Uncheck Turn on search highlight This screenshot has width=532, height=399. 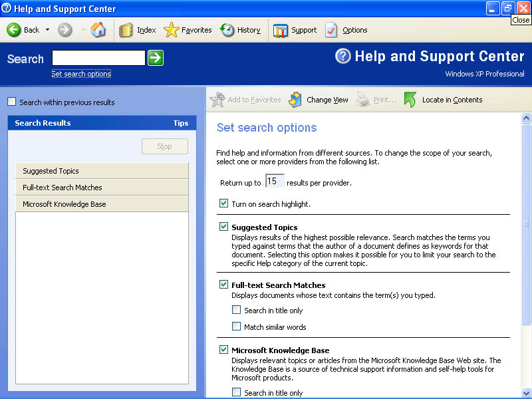coord(223,203)
